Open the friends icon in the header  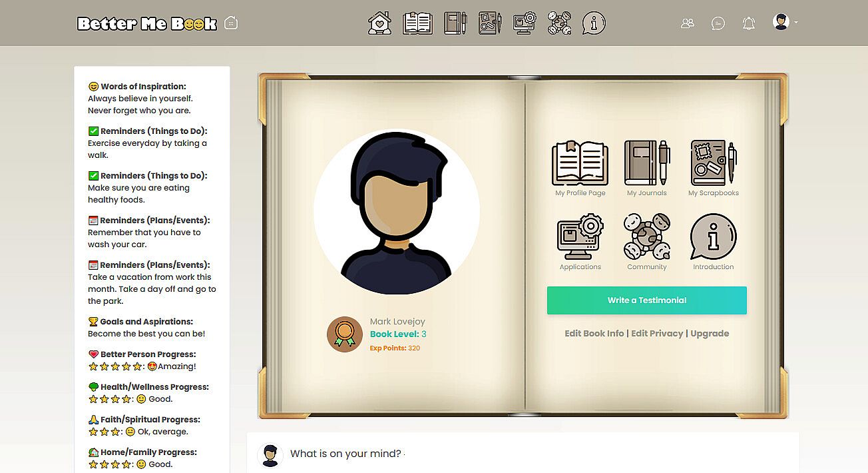688,23
